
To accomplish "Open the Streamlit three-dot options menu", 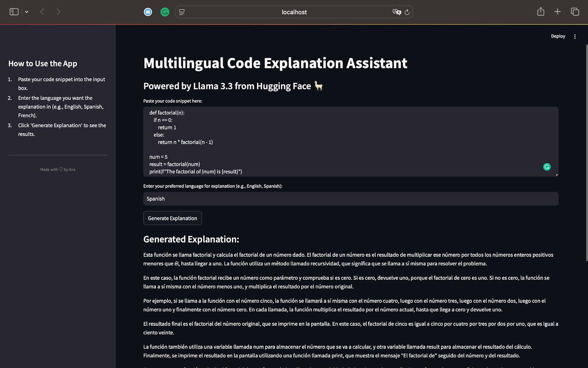I will tap(575, 36).
